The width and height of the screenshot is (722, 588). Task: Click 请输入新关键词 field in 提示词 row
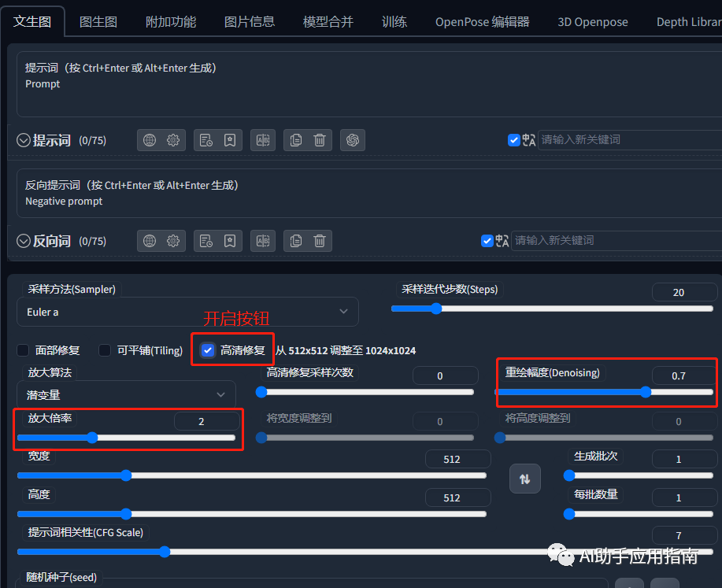(x=630, y=140)
